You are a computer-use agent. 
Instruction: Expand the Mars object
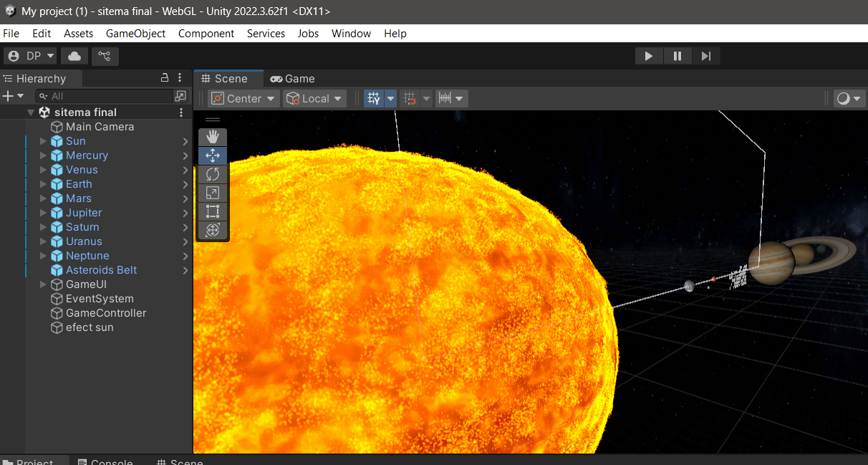43,198
